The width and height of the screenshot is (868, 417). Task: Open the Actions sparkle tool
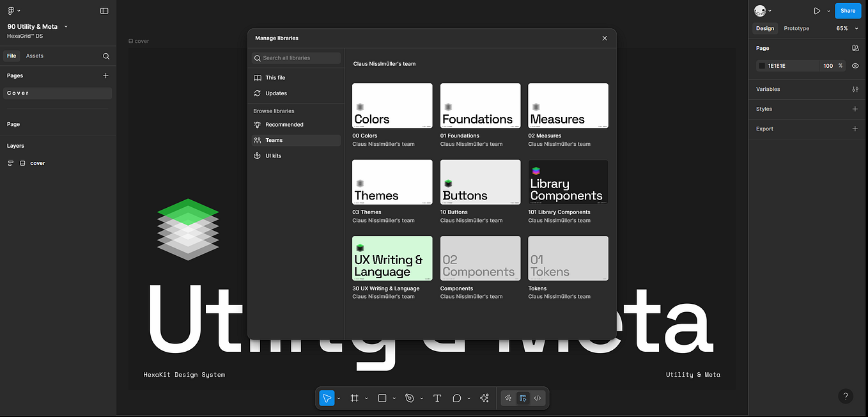pos(484,398)
